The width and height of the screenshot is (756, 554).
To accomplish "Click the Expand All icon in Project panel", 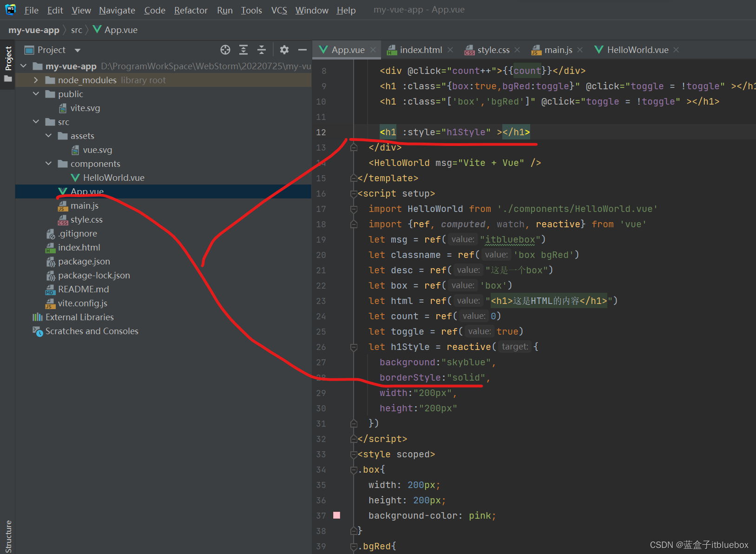I will [x=243, y=50].
